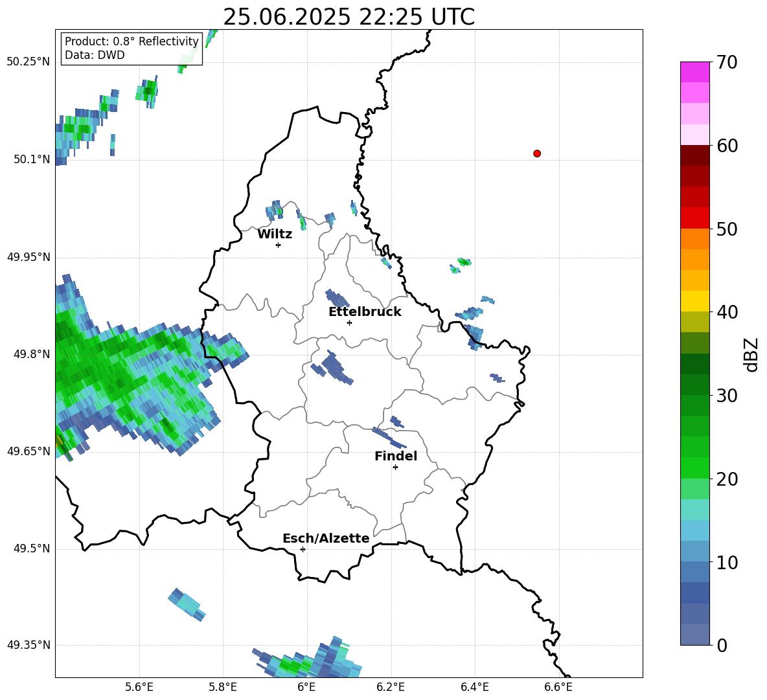The width and height of the screenshot is (767, 700).
Task: Click the 0 tick on the colorbar
Action: click(722, 645)
